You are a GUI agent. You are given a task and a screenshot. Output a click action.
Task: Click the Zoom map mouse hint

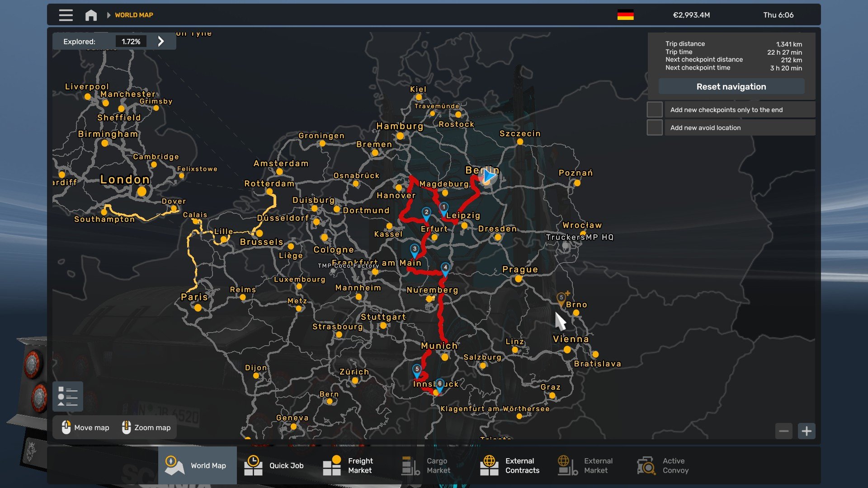pos(146,427)
